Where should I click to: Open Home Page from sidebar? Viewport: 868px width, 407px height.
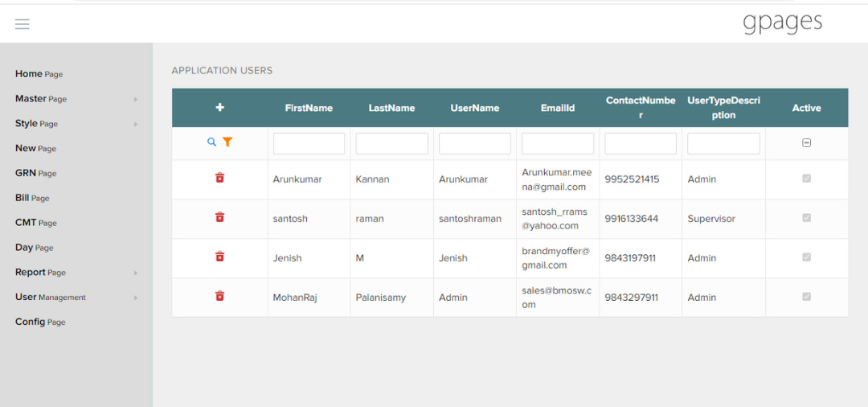tap(39, 74)
